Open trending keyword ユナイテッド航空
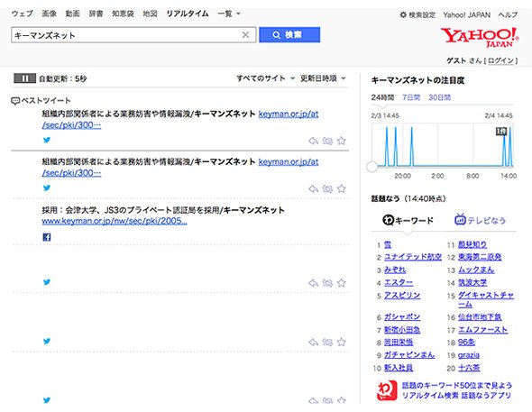 click(x=413, y=257)
